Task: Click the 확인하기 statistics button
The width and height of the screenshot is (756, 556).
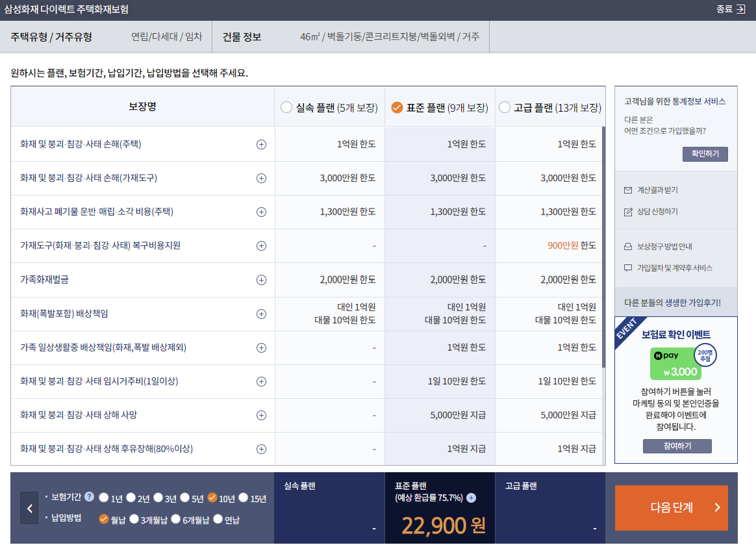Action: click(x=705, y=154)
